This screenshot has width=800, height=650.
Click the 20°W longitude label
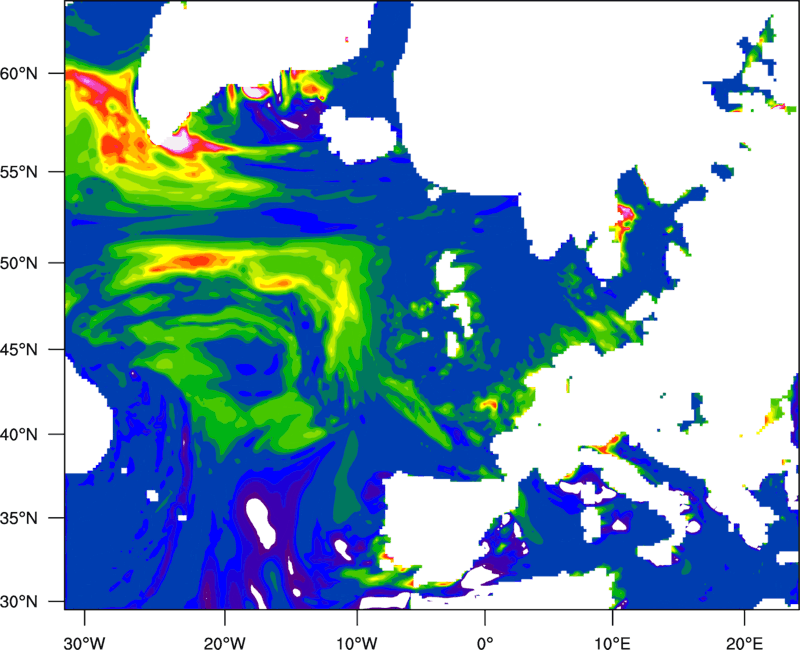(x=224, y=643)
